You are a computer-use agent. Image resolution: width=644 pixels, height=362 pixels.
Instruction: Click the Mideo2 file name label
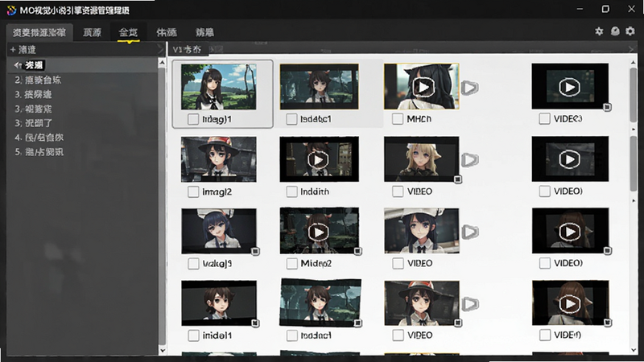coord(316,264)
